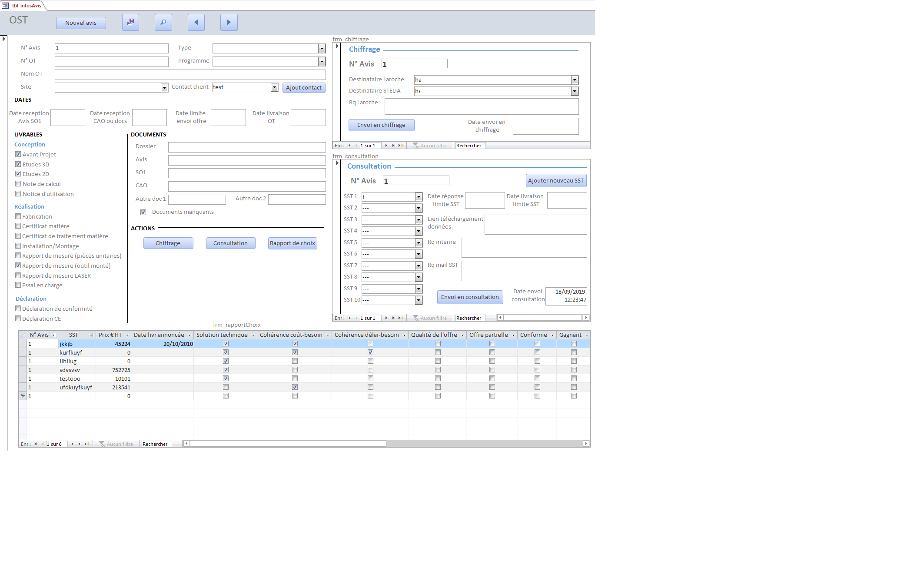The height and width of the screenshot is (581, 924).
Task: Click the search magnifier icon
Action: point(163,22)
